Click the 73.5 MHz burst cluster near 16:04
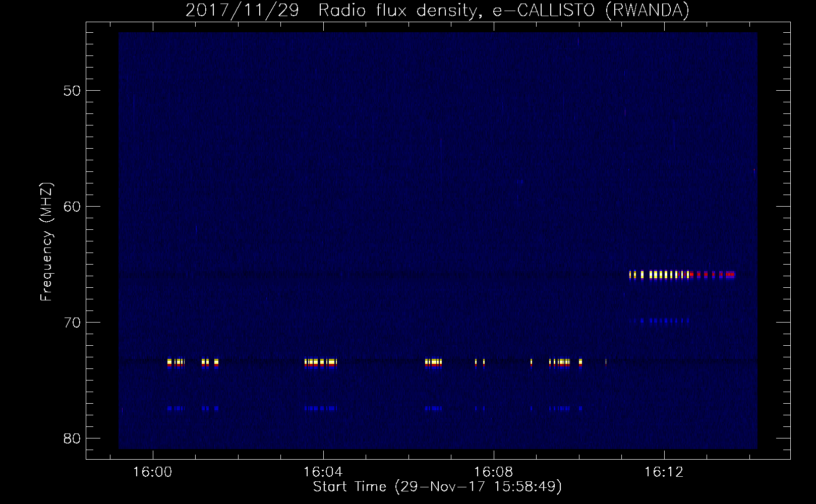 coord(321,363)
